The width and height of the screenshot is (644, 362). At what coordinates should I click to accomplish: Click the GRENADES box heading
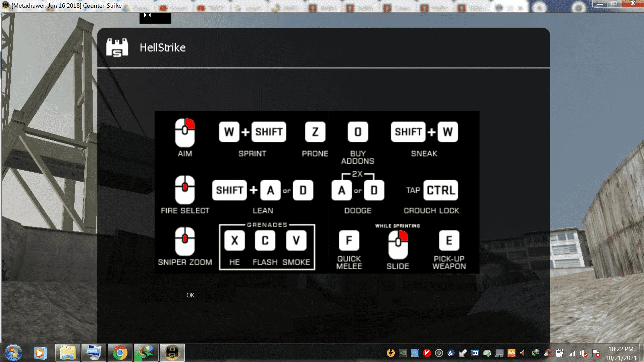[267, 225]
